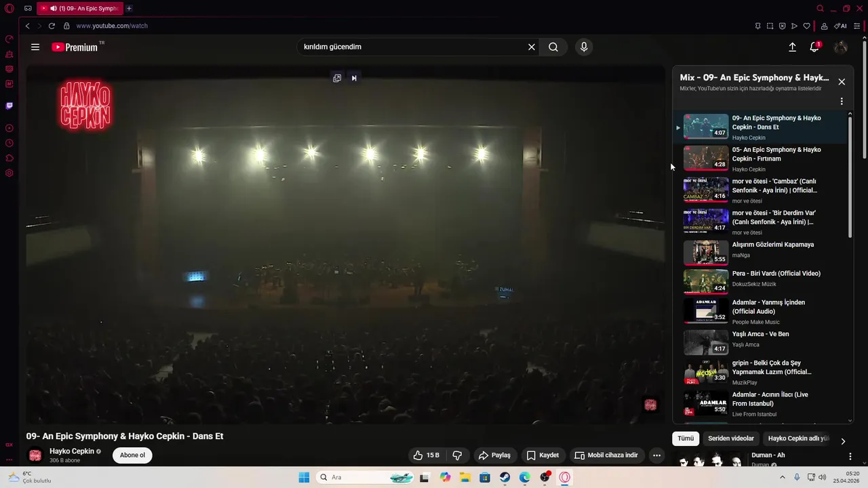
Task: Open the sidebar player icon
Action: [9, 128]
